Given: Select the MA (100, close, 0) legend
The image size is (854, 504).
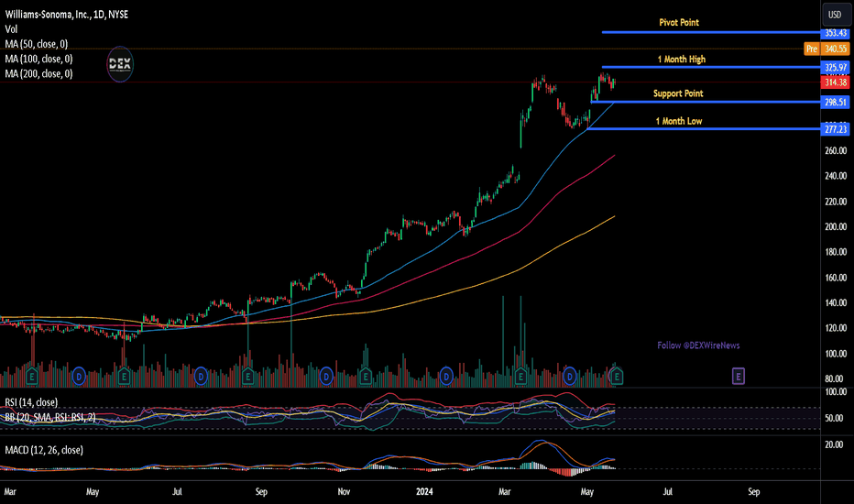Looking at the screenshot, I should [x=38, y=59].
